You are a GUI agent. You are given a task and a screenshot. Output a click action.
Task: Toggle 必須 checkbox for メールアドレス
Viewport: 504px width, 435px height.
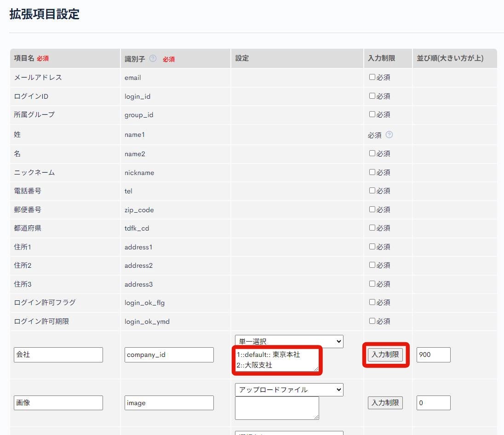tap(372, 77)
